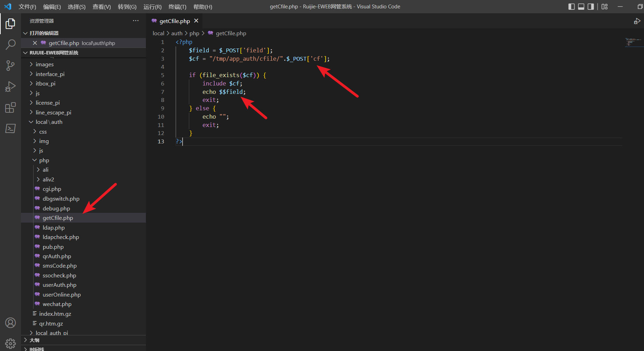Toggle the Secondary Side Bar visibility

[x=590, y=6]
